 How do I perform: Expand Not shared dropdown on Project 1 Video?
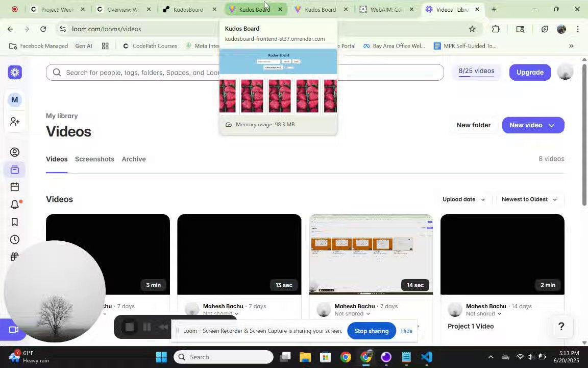[x=484, y=314]
